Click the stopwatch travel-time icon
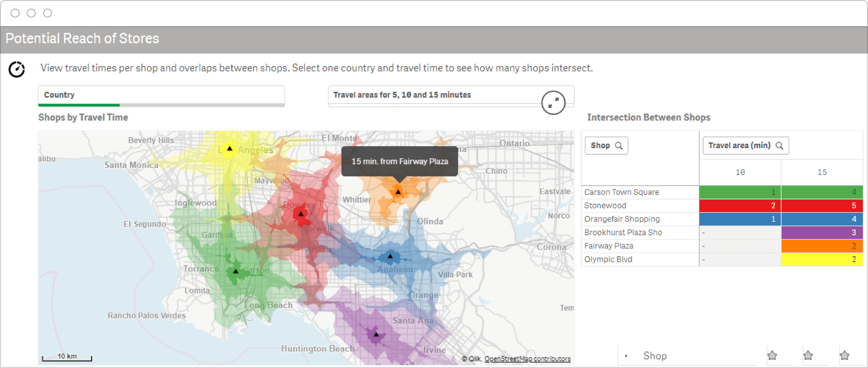Screen dimensions: 868x368 pyautogui.click(x=17, y=69)
